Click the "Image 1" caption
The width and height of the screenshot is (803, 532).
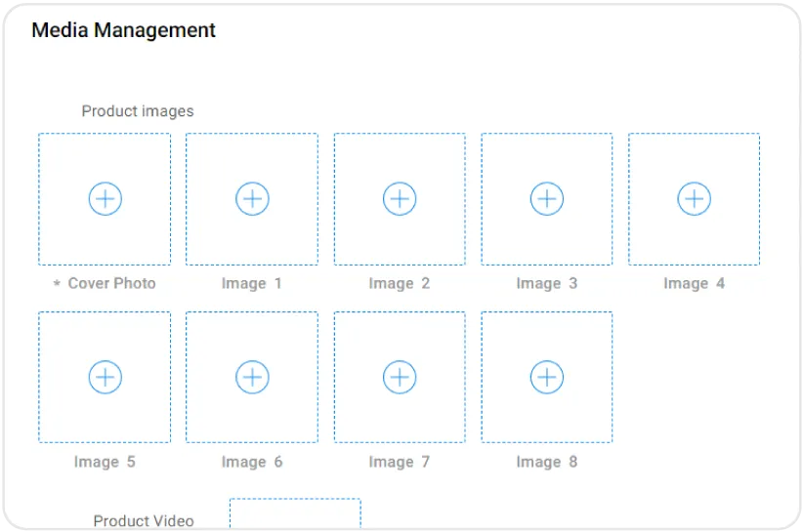click(x=252, y=284)
